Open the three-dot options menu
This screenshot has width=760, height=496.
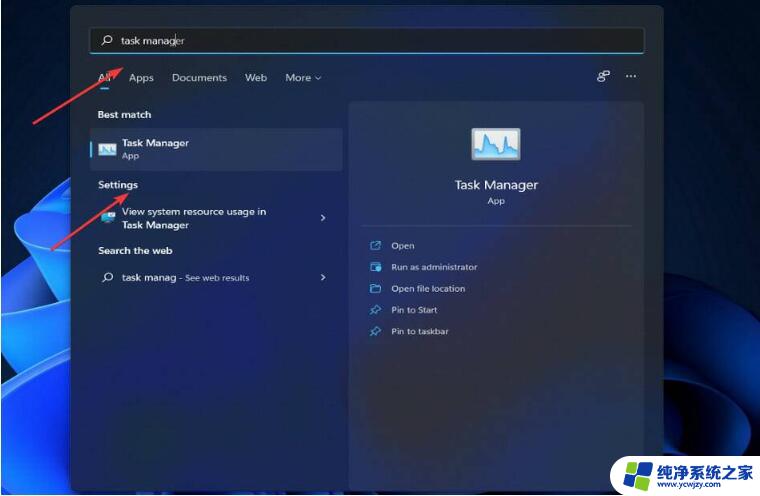(x=631, y=76)
